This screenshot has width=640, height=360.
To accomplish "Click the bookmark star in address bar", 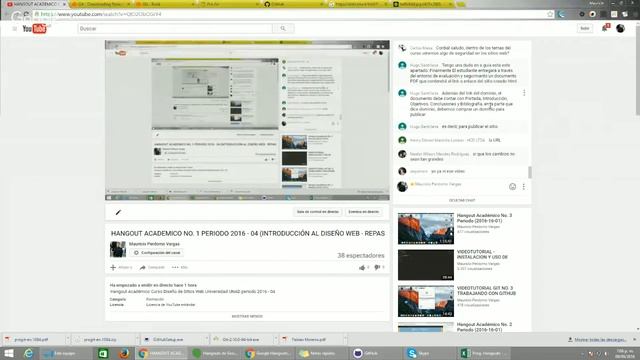I will [x=550, y=14].
